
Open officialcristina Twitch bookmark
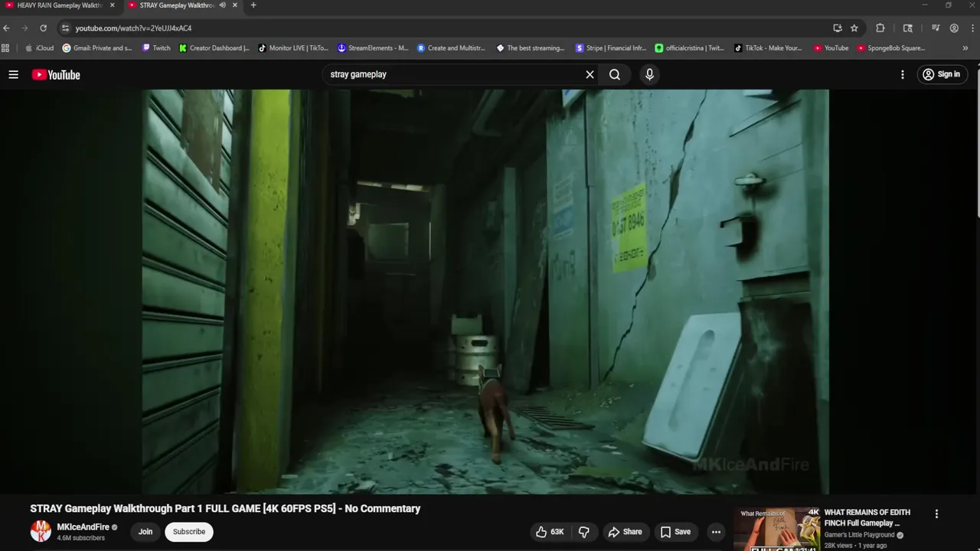coord(689,48)
